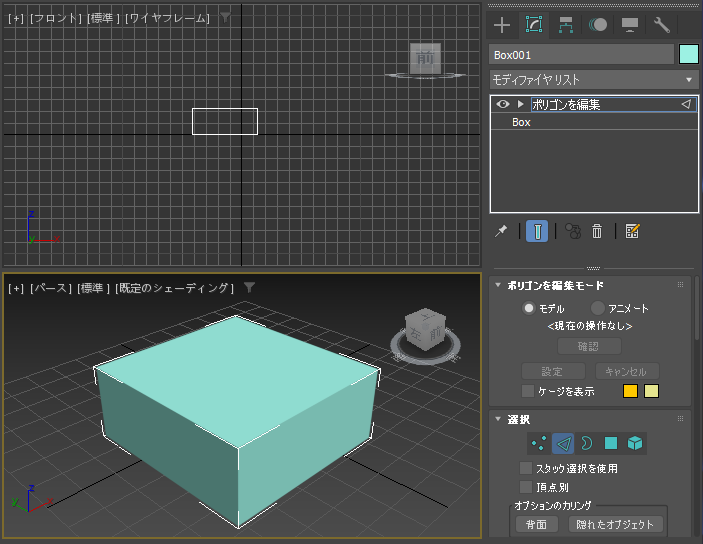The image size is (703, 544).
Task: Open the orange cage color swatch
Action: pyautogui.click(x=630, y=391)
